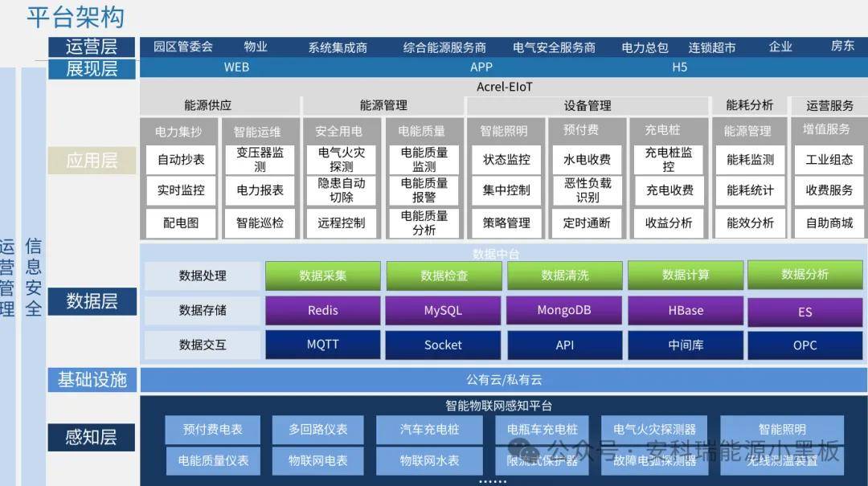
Task: Click the blue OPC block
Action: tap(805, 345)
